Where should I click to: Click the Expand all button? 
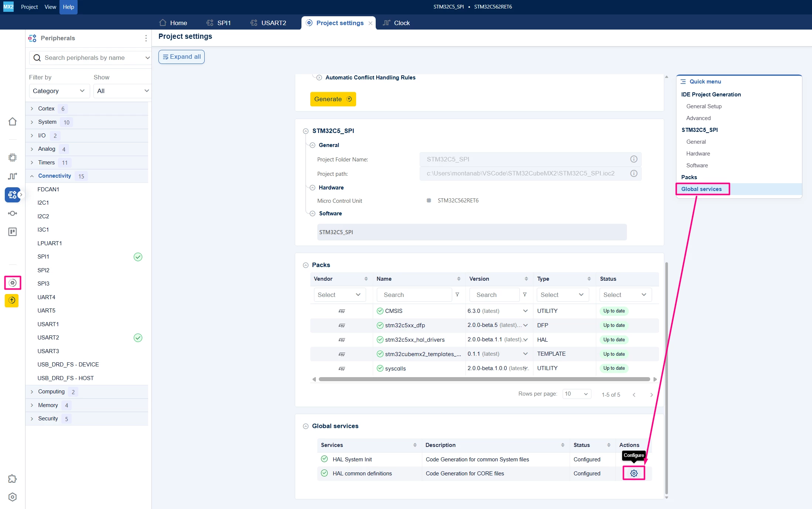pyautogui.click(x=181, y=57)
